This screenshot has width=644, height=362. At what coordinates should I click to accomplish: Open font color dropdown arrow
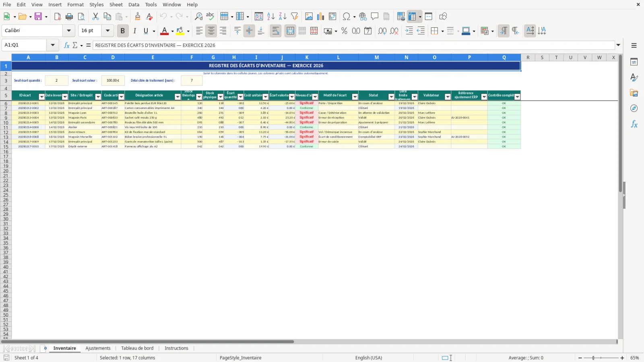pos(172,31)
